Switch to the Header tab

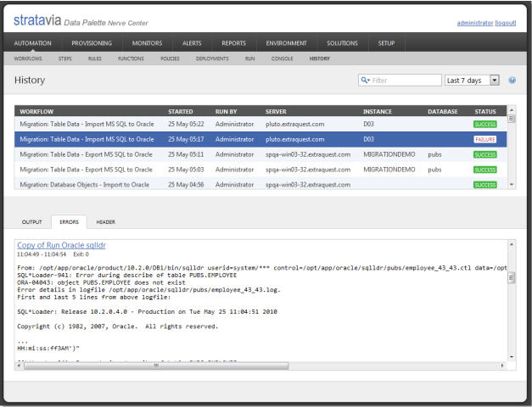pos(105,221)
